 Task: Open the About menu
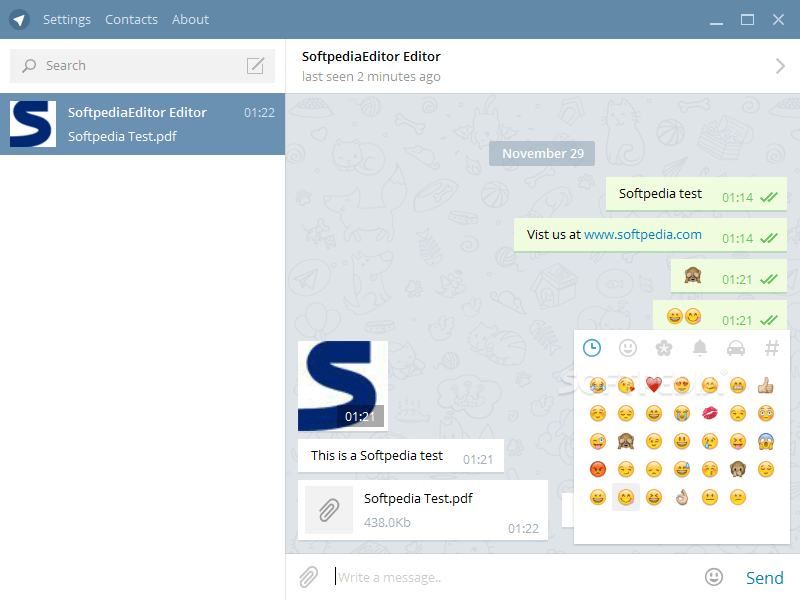click(190, 19)
